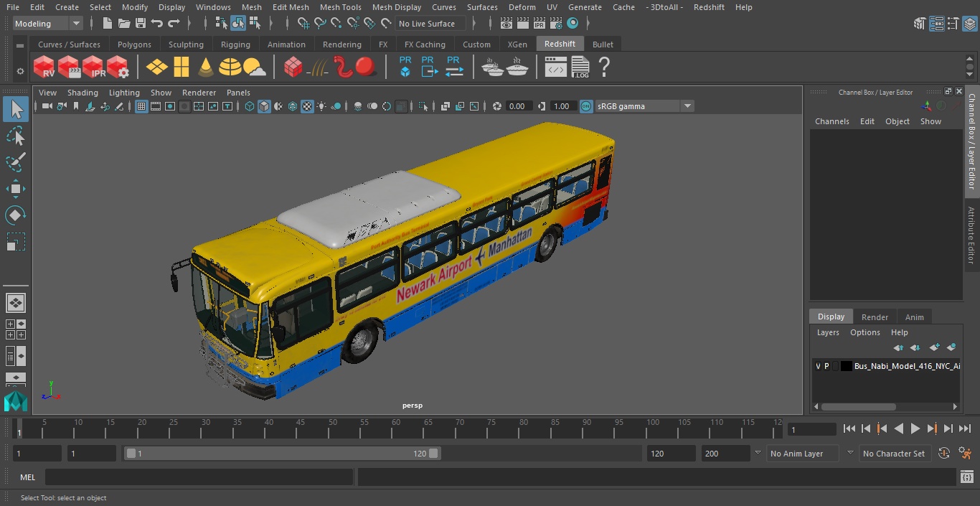980x506 pixels.
Task: Click Options in the Layer Editor
Action: 864,332
